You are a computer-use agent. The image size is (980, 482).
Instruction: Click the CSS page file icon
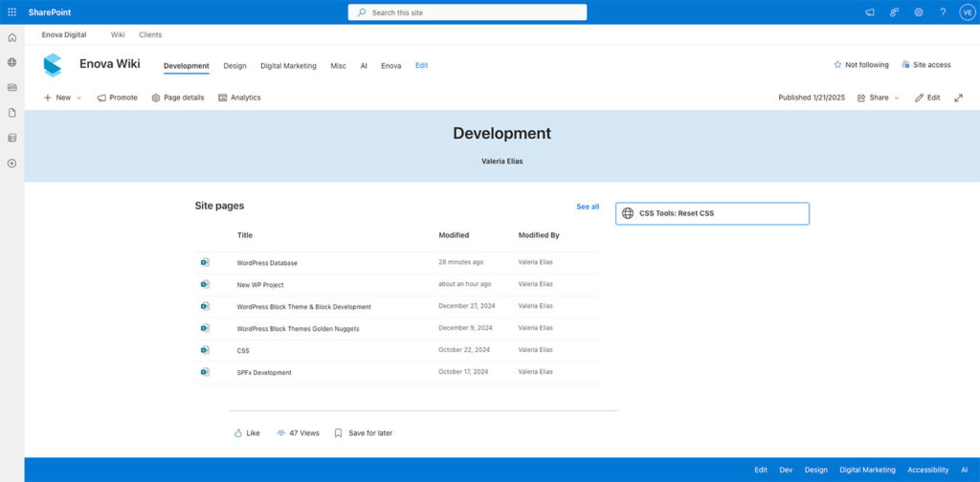[205, 350]
